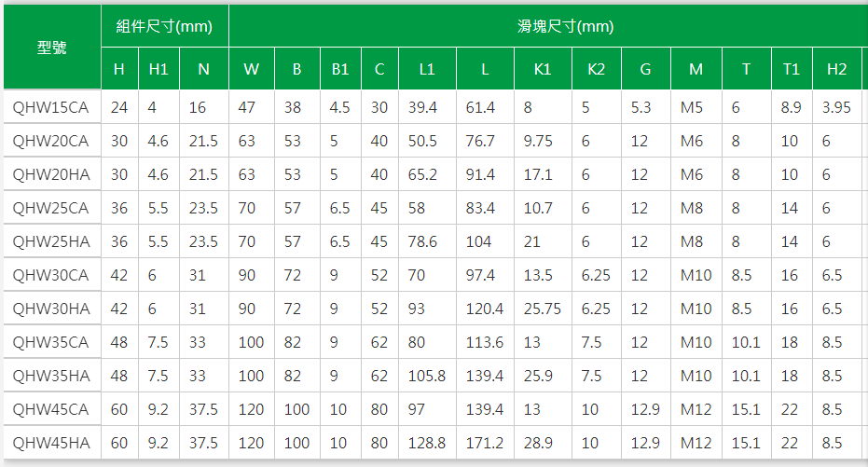Viewport: 868px width, 467px height.
Task: Click the K2 column header
Action: (x=596, y=69)
